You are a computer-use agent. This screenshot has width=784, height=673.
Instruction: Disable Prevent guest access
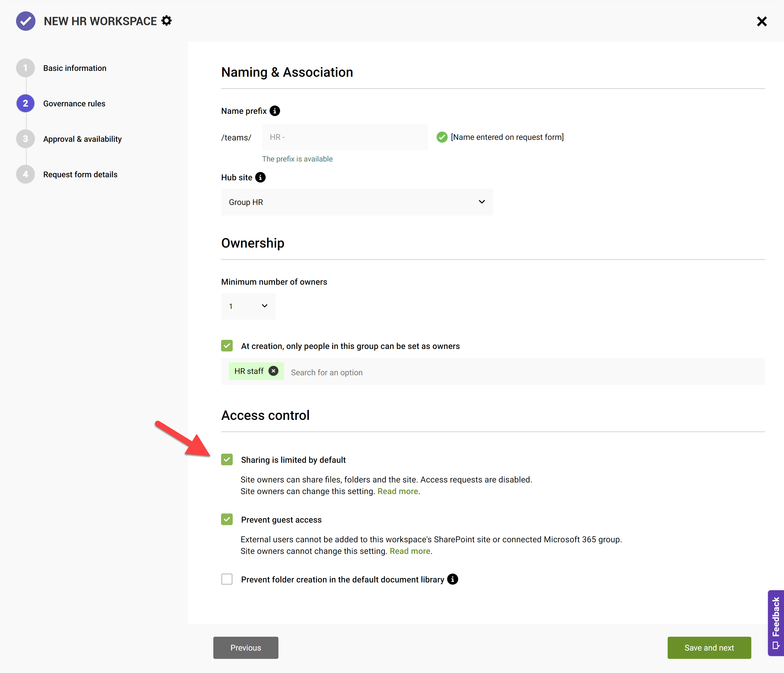227,519
